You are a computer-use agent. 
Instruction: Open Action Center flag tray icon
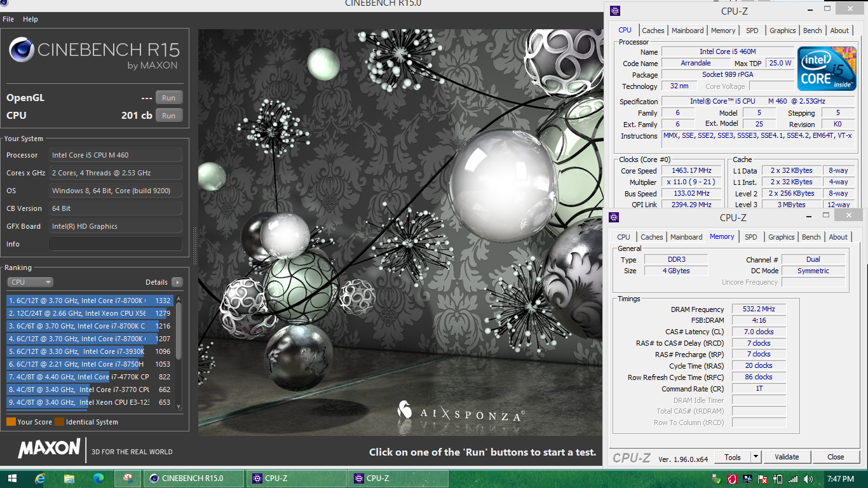[763, 478]
